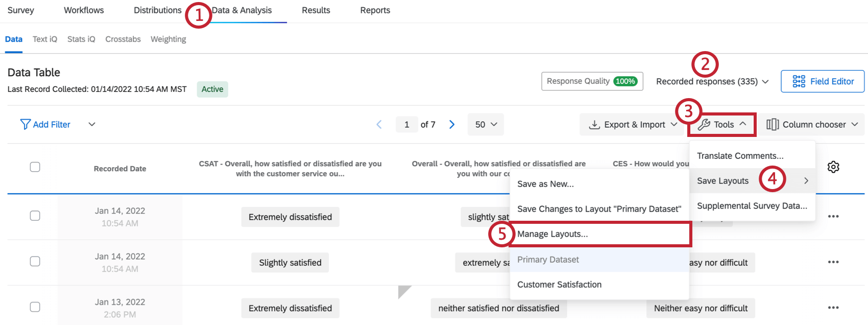Click the page number input field
868x325 pixels.
406,125
